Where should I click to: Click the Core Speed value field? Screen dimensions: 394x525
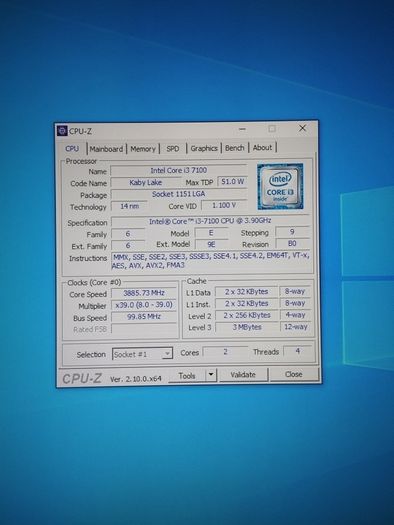144,293
